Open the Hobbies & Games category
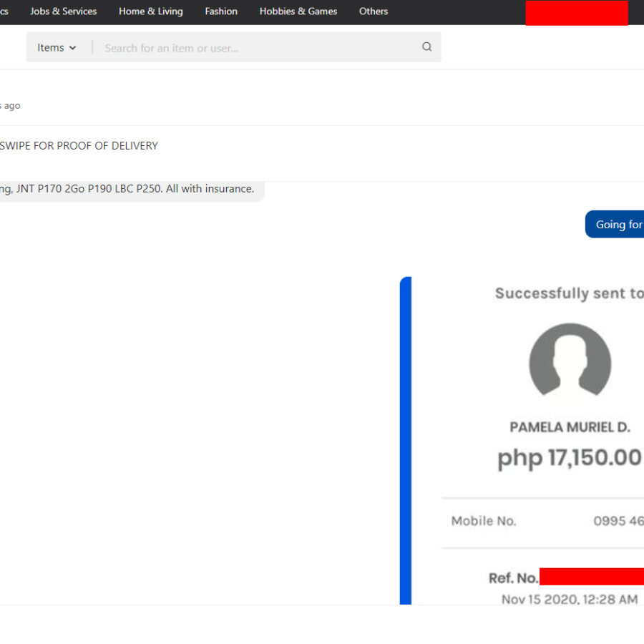The height and width of the screenshot is (644, 644). [x=298, y=11]
